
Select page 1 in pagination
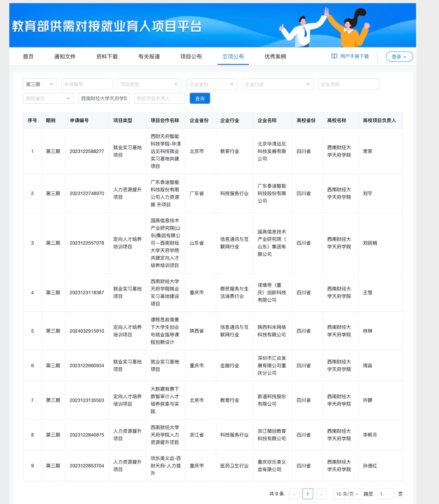pos(307,494)
